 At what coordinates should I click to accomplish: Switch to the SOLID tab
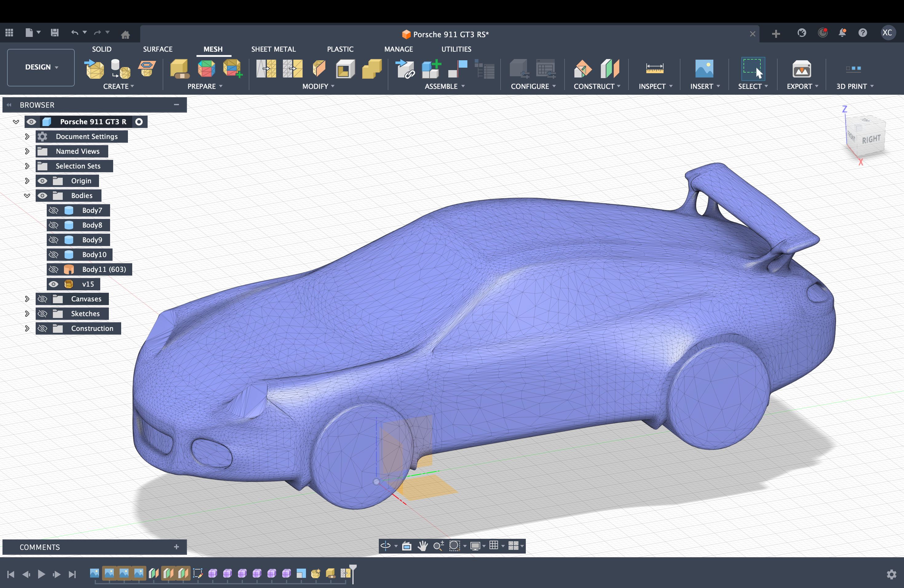[101, 49]
